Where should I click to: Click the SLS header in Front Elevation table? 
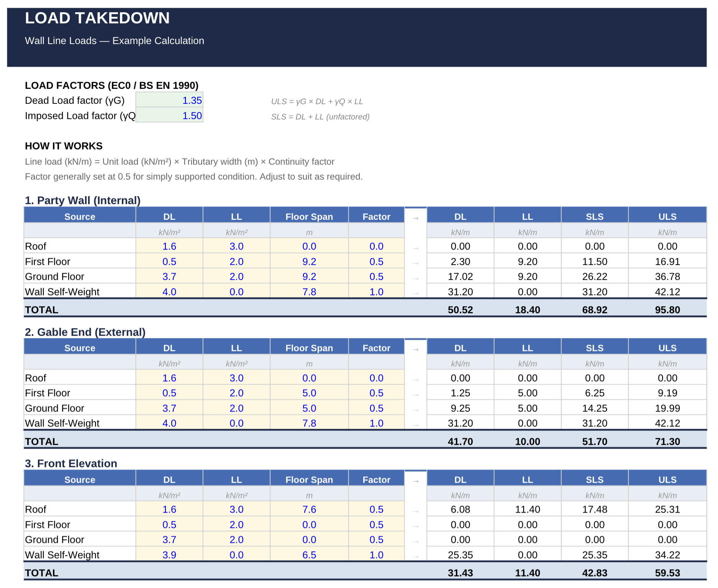click(x=594, y=479)
